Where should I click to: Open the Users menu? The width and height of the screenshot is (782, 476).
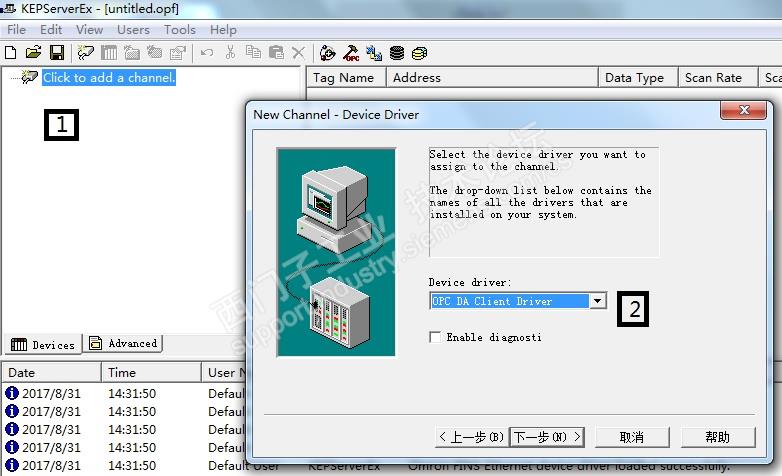coord(133,30)
